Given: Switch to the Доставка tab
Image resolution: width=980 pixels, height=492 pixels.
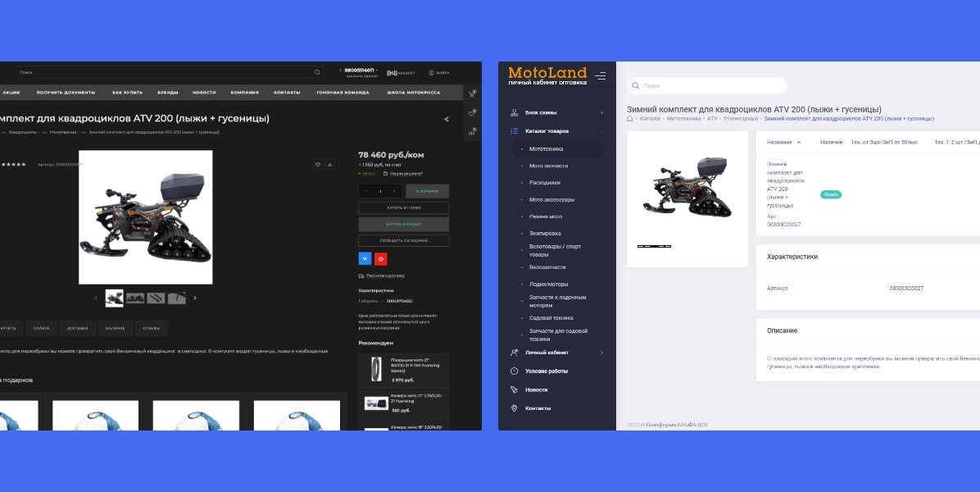Looking at the screenshot, I should (78, 328).
